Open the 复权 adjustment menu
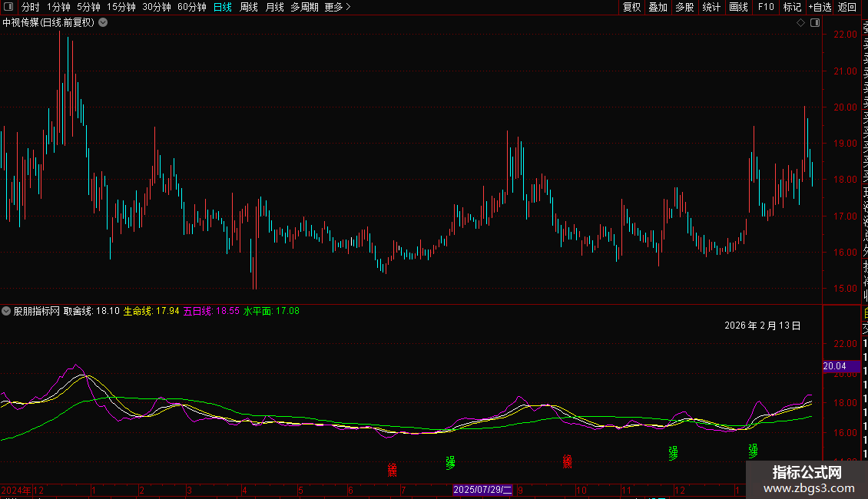868x499 pixels. [631, 7]
